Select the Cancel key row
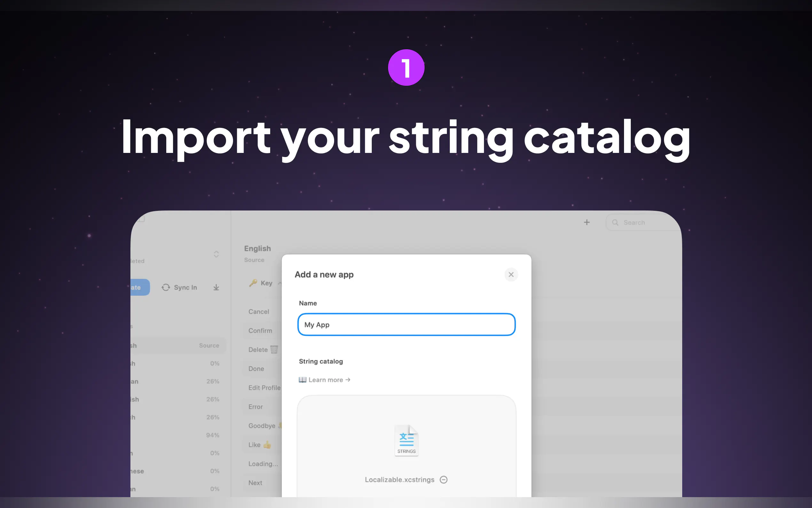The width and height of the screenshot is (812, 508). 262,312
